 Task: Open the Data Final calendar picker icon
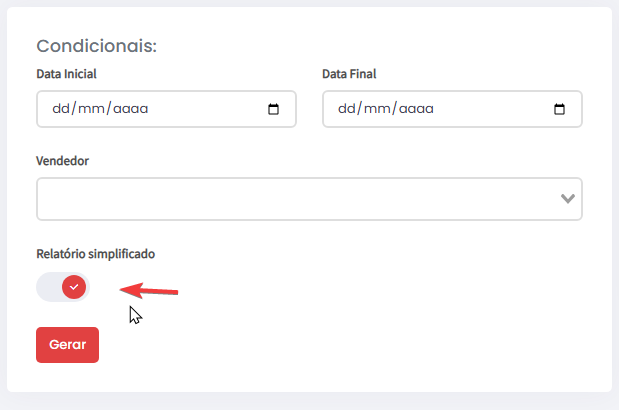click(559, 109)
